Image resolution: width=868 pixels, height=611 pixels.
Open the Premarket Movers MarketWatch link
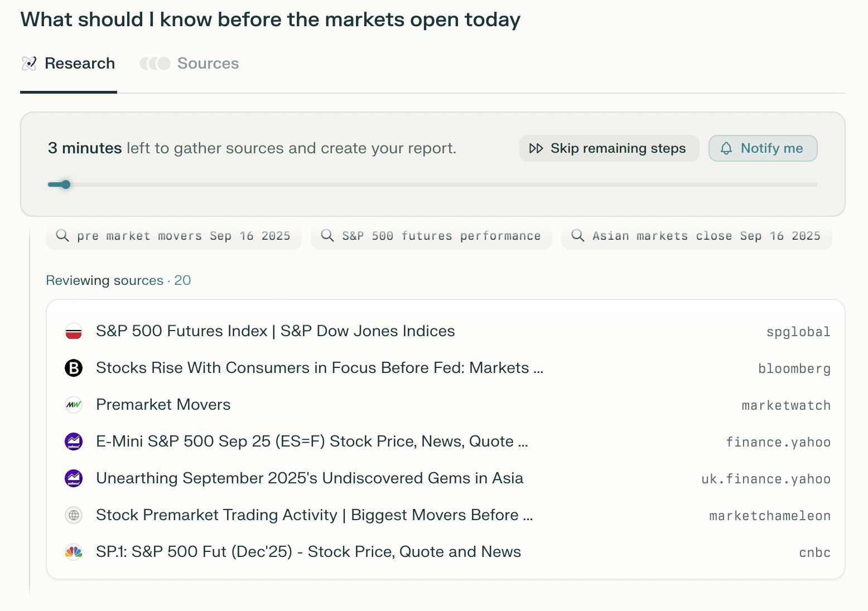(163, 405)
